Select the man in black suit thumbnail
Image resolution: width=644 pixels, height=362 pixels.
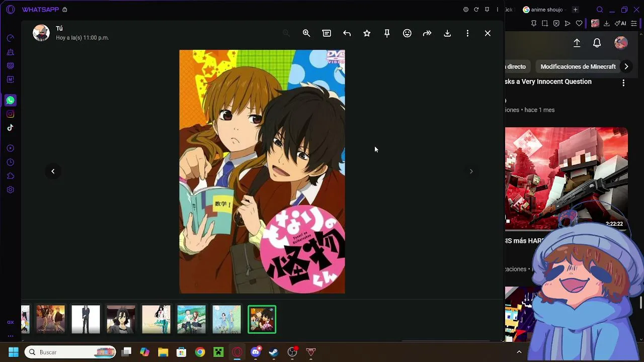tap(86, 319)
